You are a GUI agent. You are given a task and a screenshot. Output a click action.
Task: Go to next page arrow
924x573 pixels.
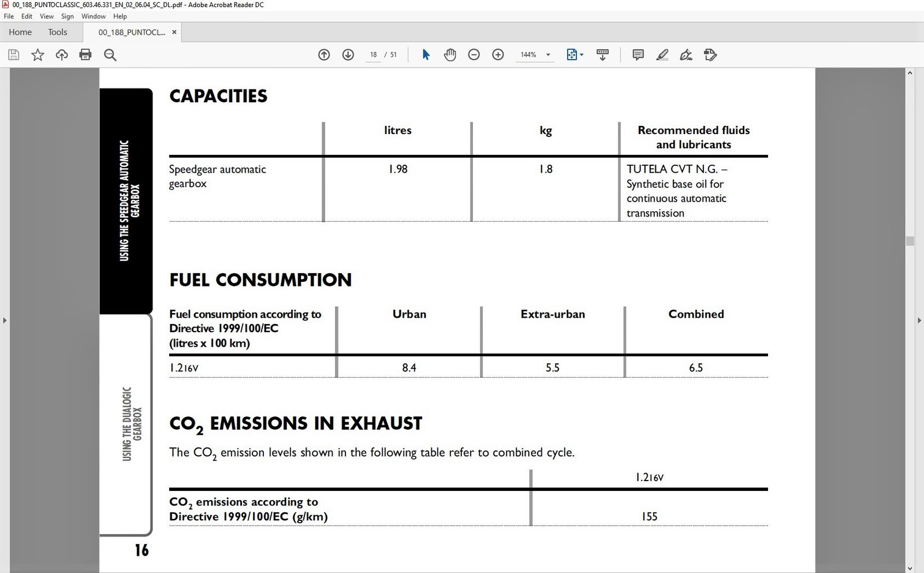348,55
